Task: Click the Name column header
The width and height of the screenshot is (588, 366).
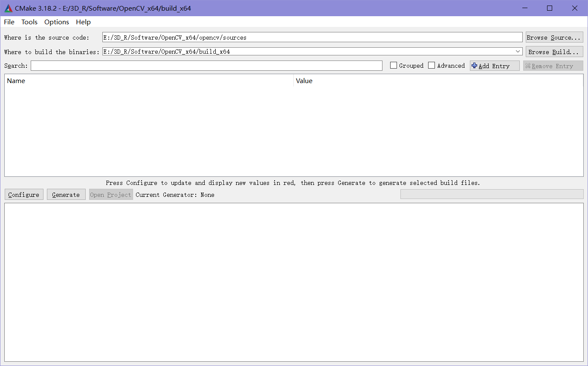Action: tap(149, 81)
